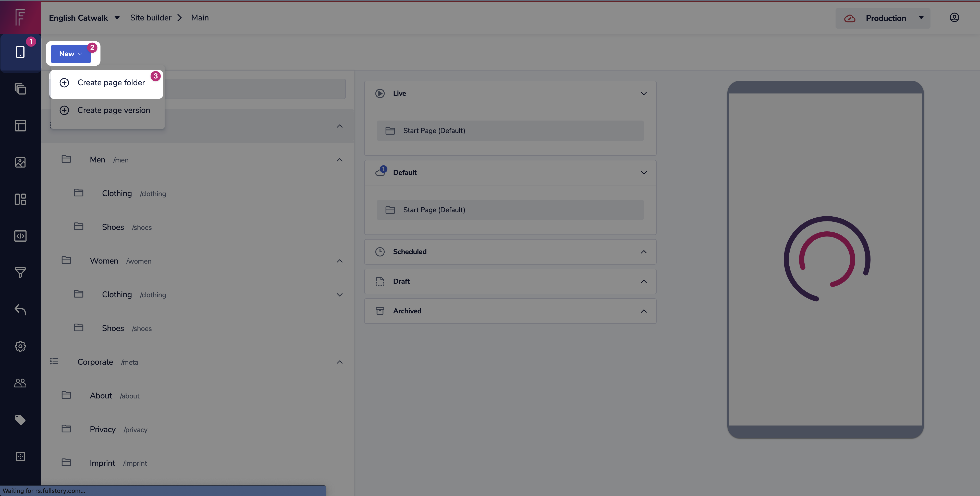Select Create page folder menu item

(111, 82)
